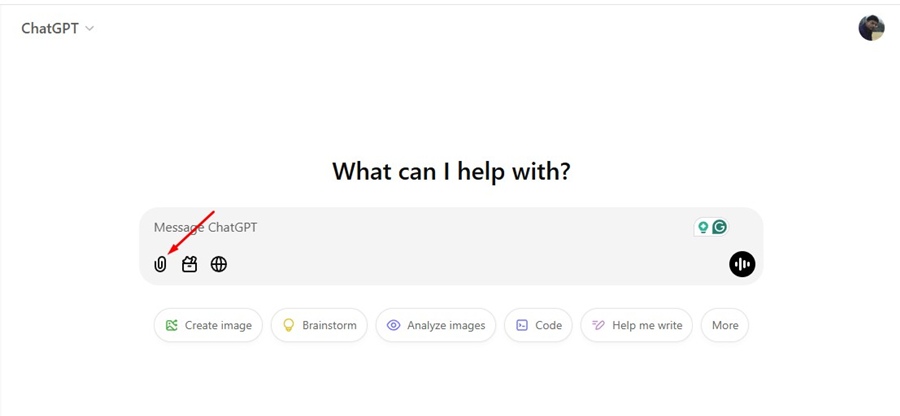Open the toolbox tools icon

(189, 264)
